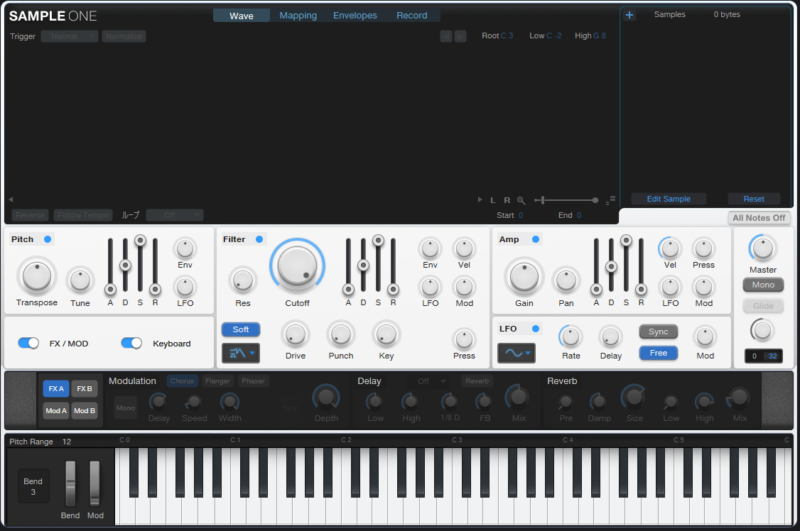
Task: Click the zoom magnifier icon under the waveform
Action: point(521,200)
